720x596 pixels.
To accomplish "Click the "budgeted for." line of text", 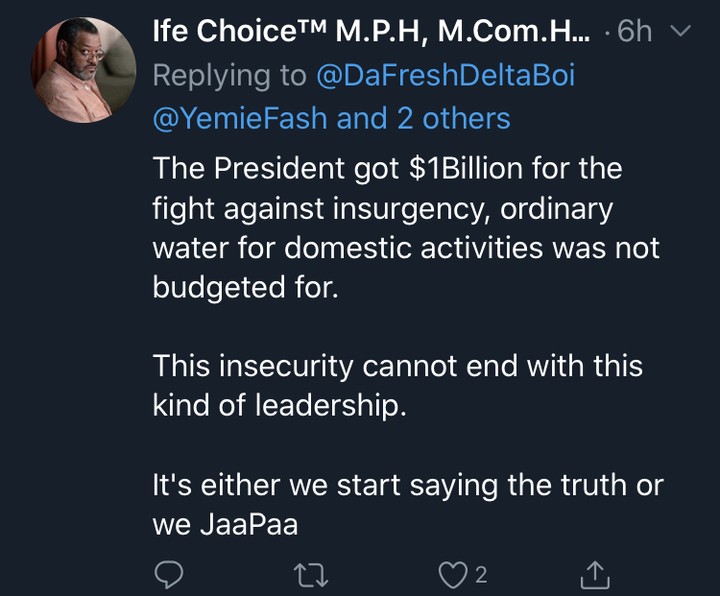I will pyautogui.click(x=235, y=287).
